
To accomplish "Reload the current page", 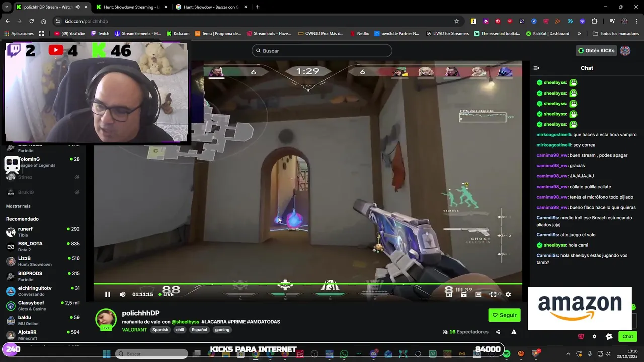I will click(x=31, y=21).
